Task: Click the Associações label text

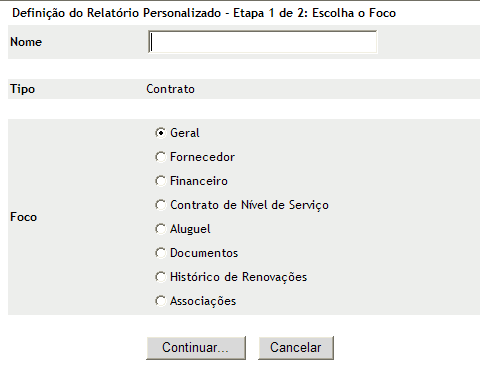Action: 203,301
